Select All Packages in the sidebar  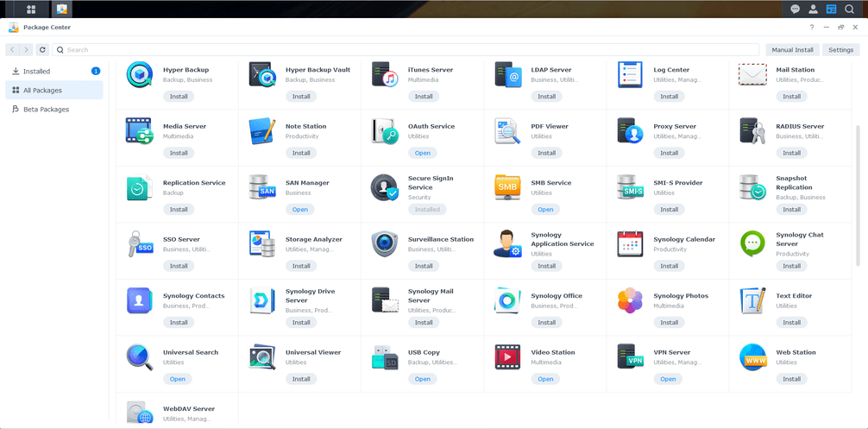(x=54, y=91)
